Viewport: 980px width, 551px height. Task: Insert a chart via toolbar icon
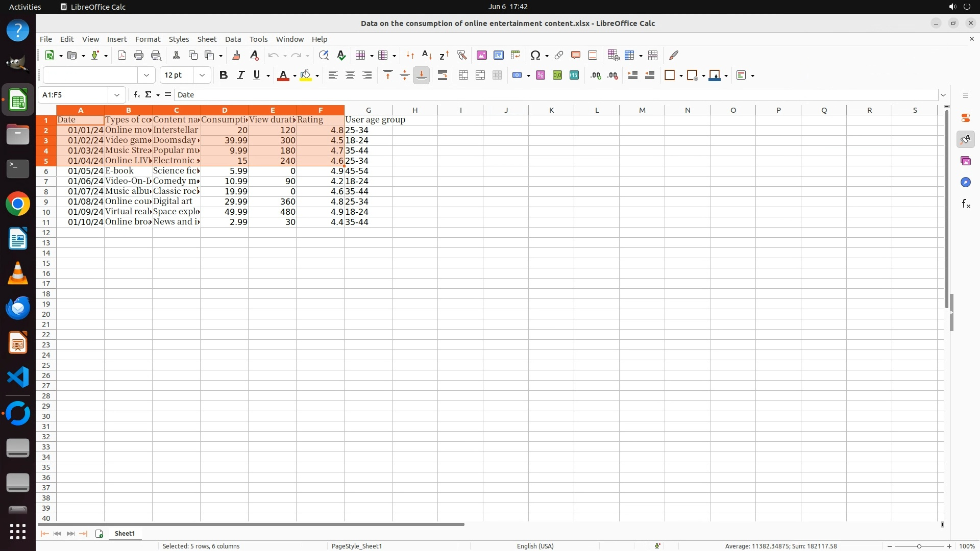498,55
